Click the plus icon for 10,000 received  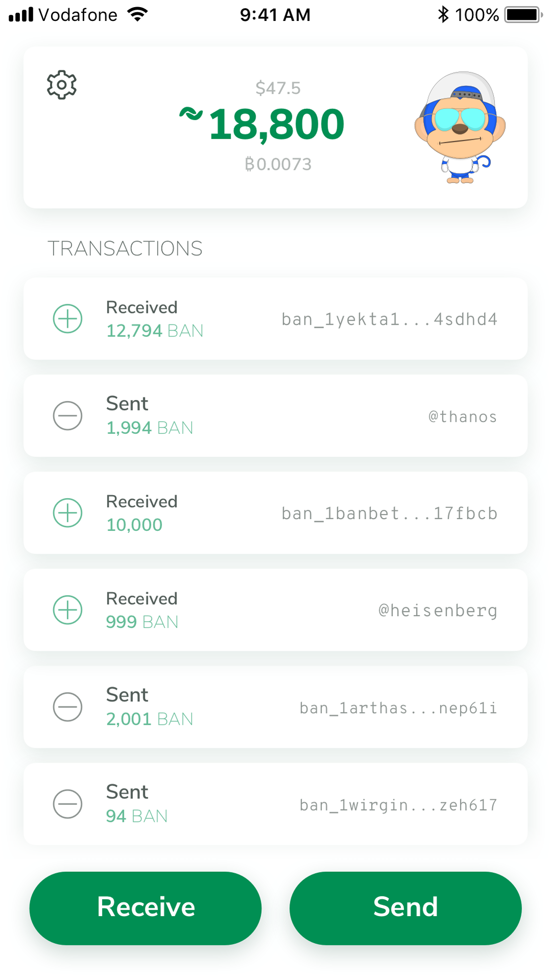pos(68,513)
